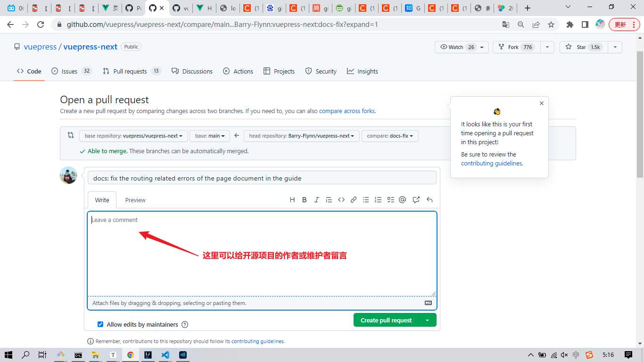Open the zoom magnifier in the address bar
The height and width of the screenshot is (362, 644).
coord(521,25)
